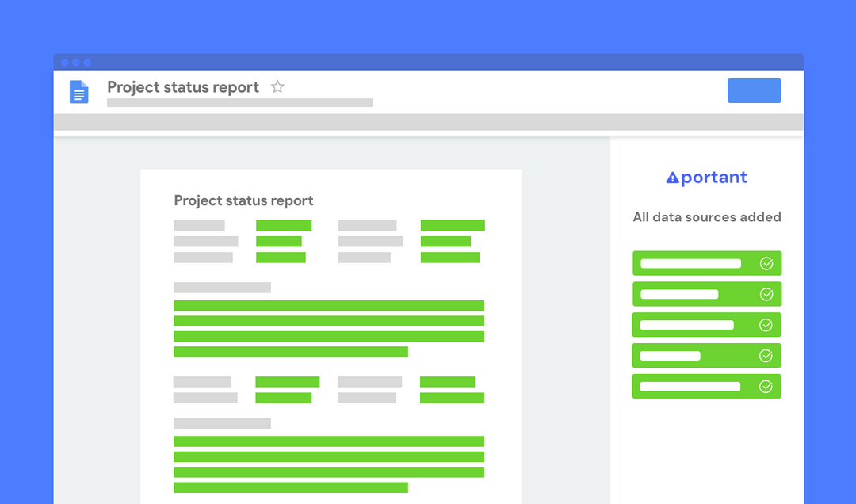Click the middle window control dot

pyautogui.click(x=75, y=62)
